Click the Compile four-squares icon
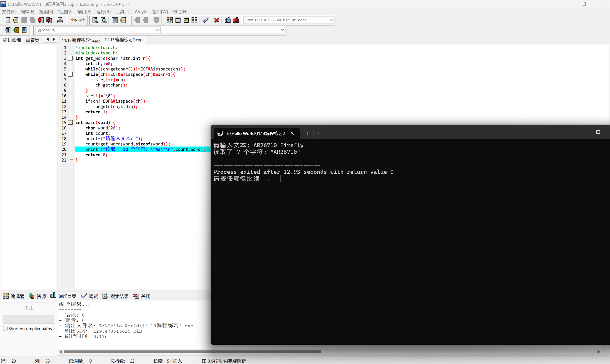 point(170,20)
